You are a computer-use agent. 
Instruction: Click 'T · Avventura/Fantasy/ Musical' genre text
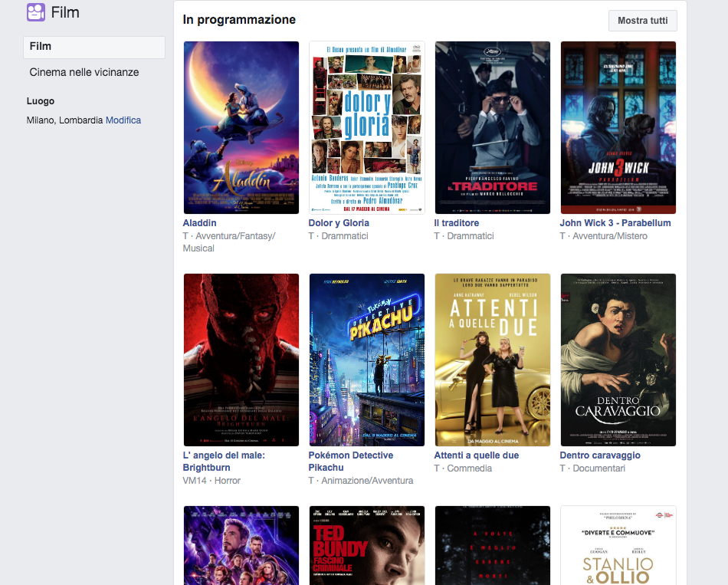point(229,242)
